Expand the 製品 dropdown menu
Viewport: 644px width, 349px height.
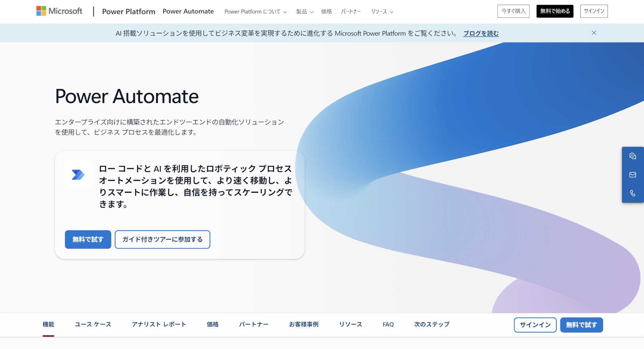click(x=304, y=12)
